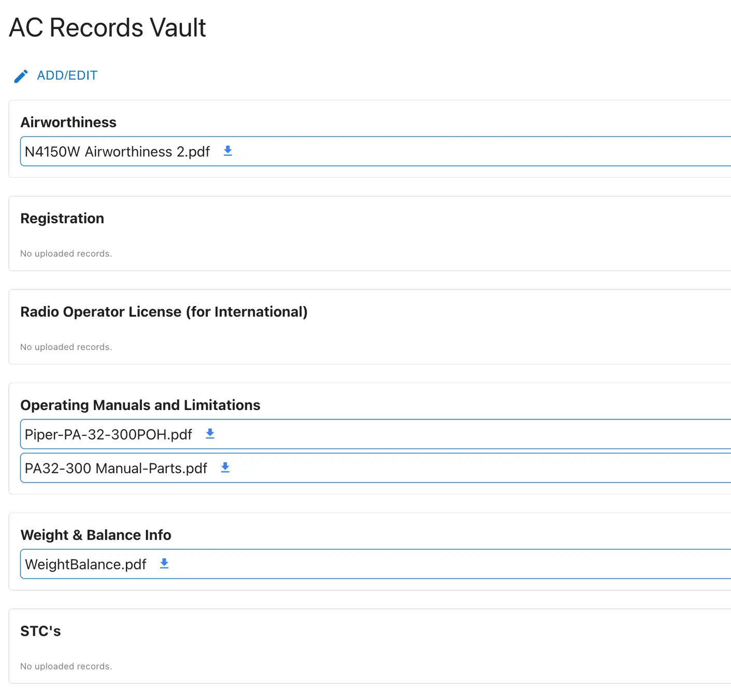This screenshot has height=700, width=731.
Task: Open the ADD/EDIT link
Action: (x=67, y=76)
